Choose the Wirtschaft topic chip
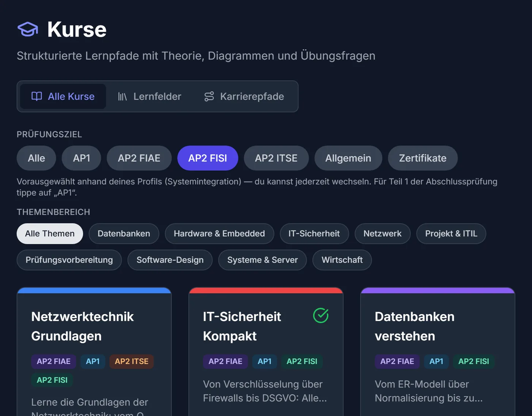 pos(342,260)
